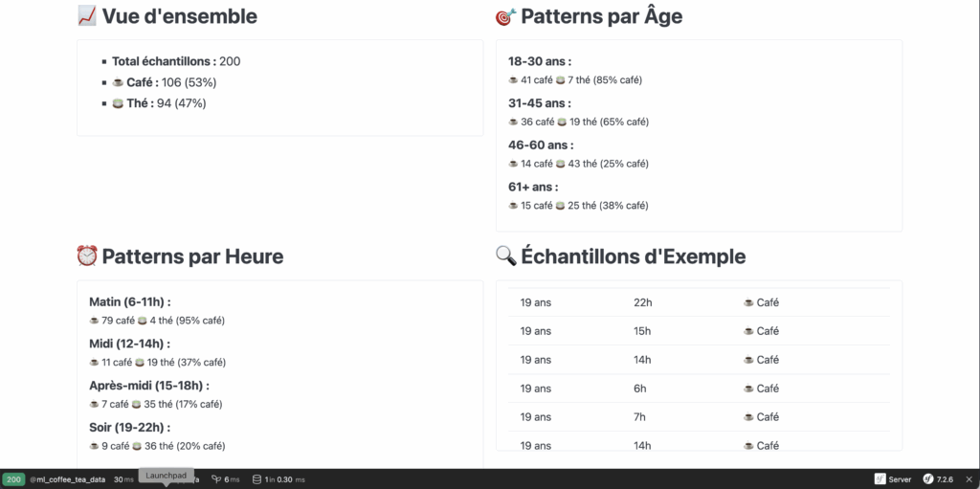
Task: Click the Après-midi (15-18h) label
Action: (149, 386)
